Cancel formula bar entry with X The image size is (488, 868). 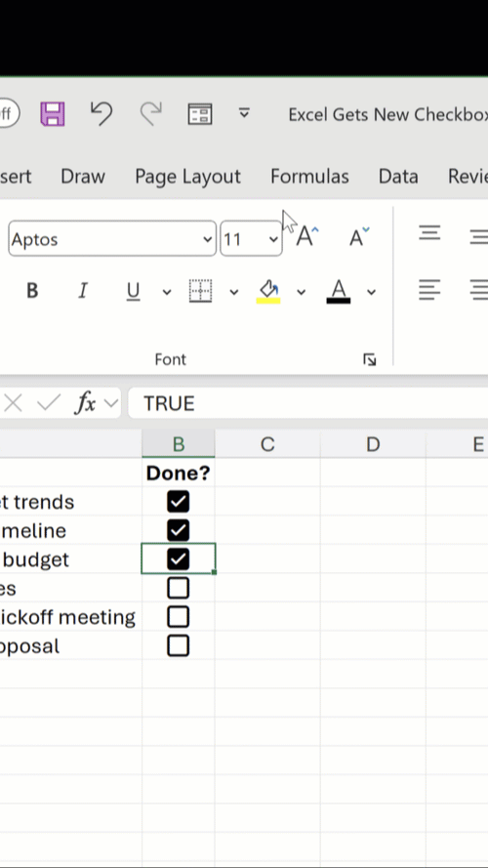point(13,403)
